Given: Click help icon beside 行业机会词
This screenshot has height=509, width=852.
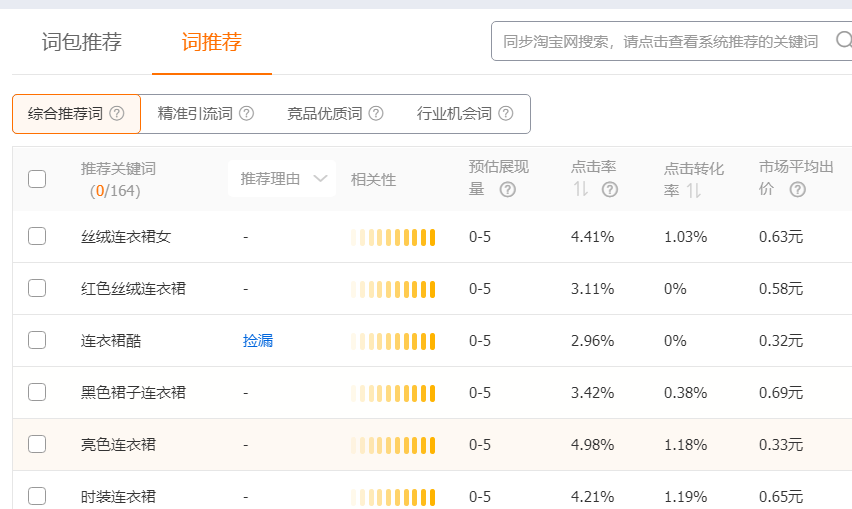Looking at the screenshot, I should (506, 113).
